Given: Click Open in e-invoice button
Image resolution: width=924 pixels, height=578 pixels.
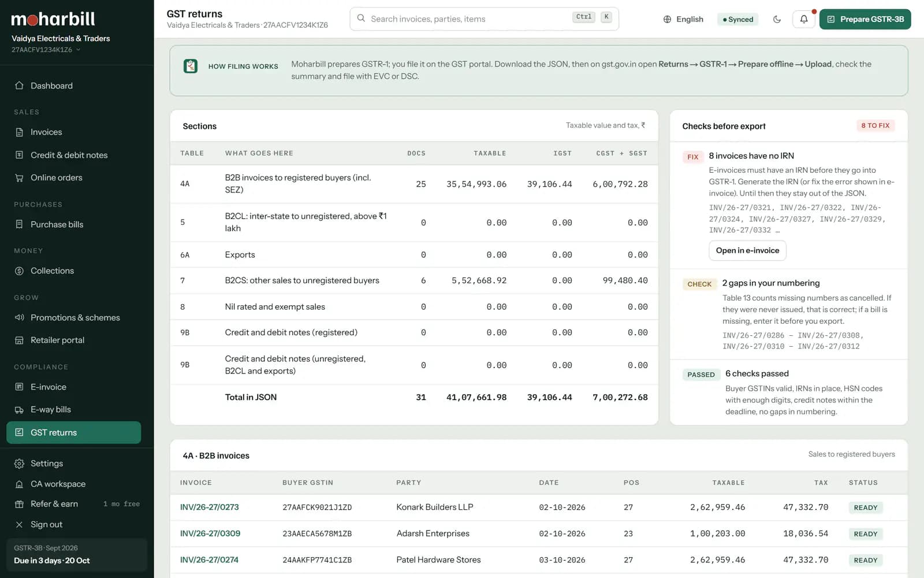Looking at the screenshot, I should [747, 250].
